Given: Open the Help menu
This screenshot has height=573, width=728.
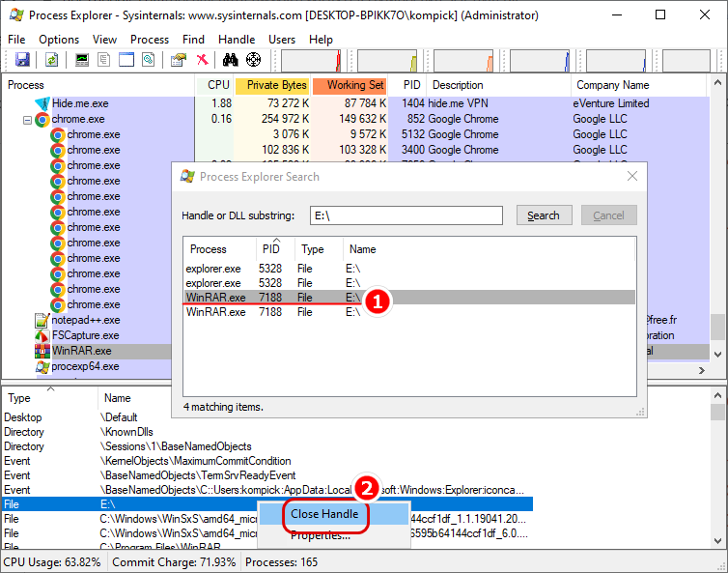Looking at the screenshot, I should point(321,40).
